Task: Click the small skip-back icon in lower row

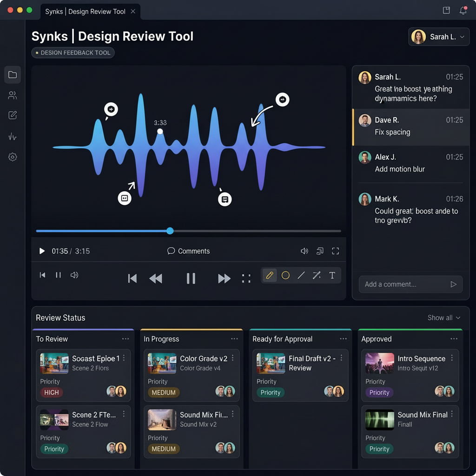Action: pyautogui.click(x=42, y=275)
